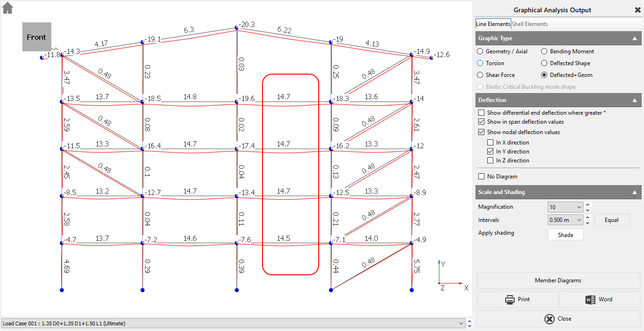Screen dimensions: 644x331
Task: Click the Front view cube
Action: [36, 37]
